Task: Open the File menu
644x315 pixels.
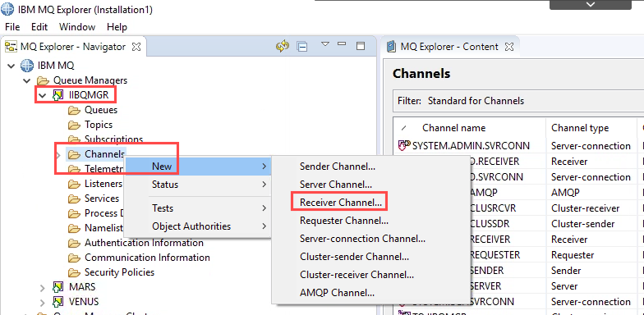Action: [12, 27]
